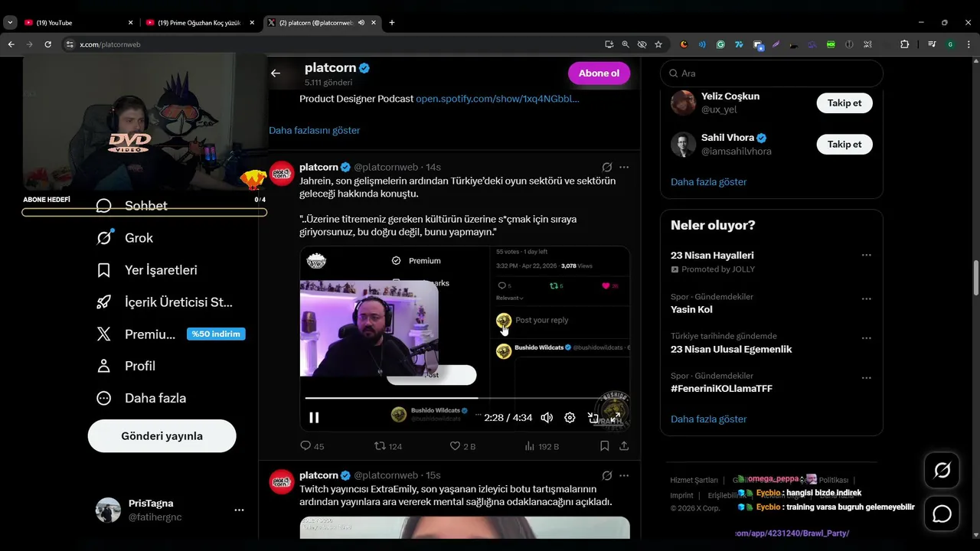Follow Sahil Vhora with Takip et
Image resolution: width=980 pixels, height=551 pixels.
pos(844,144)
